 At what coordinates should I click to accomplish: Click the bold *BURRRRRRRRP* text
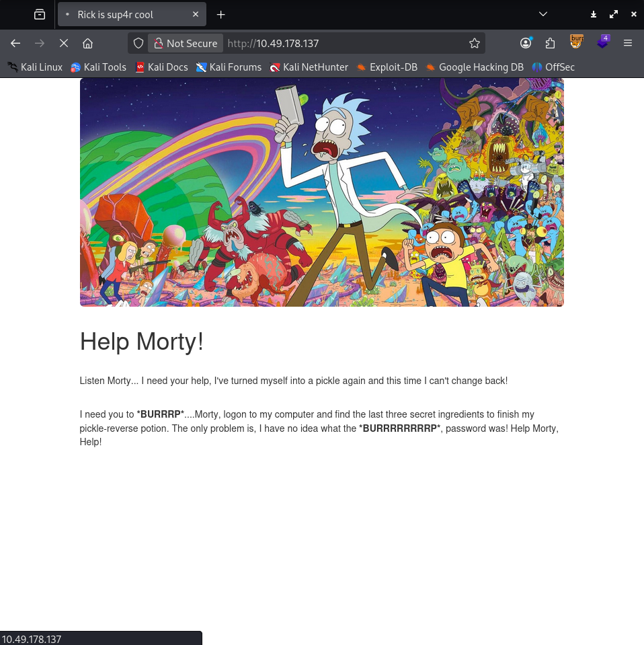pos(400,428)
